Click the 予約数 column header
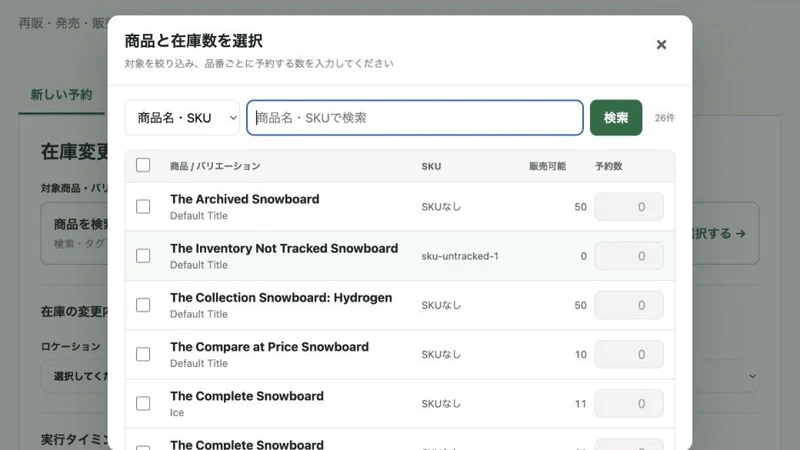Viewport: 800px width, 450px height. tap(608, 166)
